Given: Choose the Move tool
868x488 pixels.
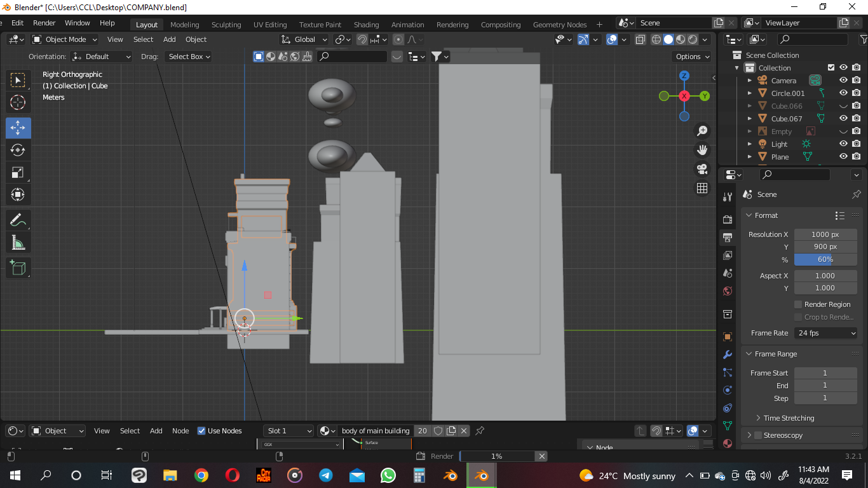Looking at the screenshot, I should [x=18, y=128].
